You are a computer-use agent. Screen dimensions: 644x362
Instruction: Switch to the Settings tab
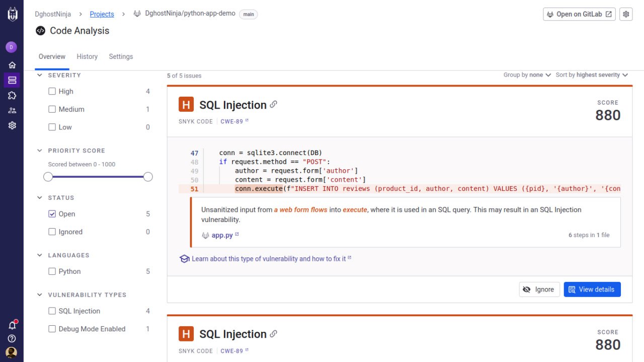[121, 56]
